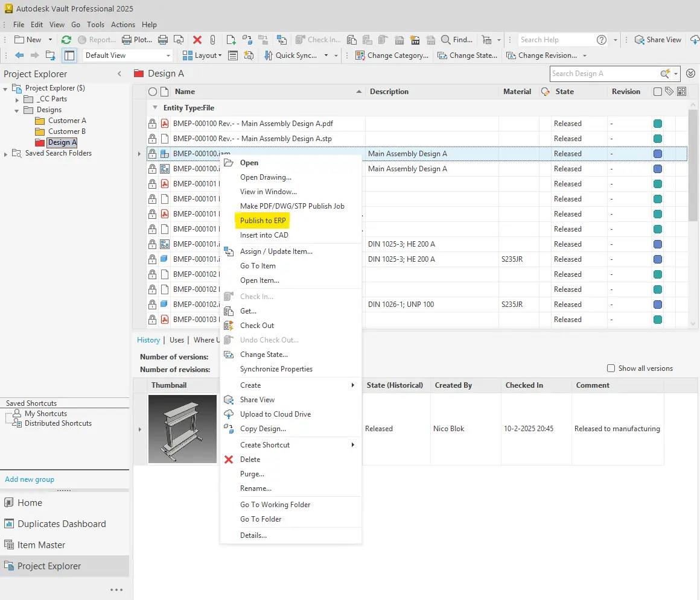This screenshot has width=700, height=600.
Task: Enable the Show all versions checkbox
Action: coord(611,368)
